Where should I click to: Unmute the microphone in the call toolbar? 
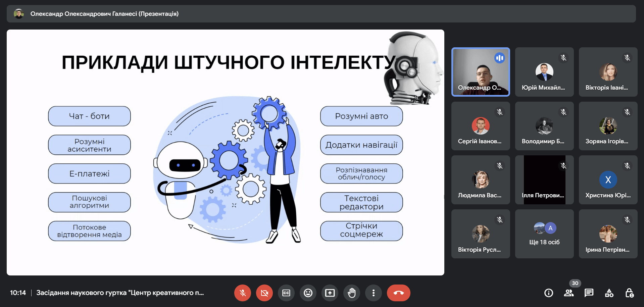coord(242,293)
